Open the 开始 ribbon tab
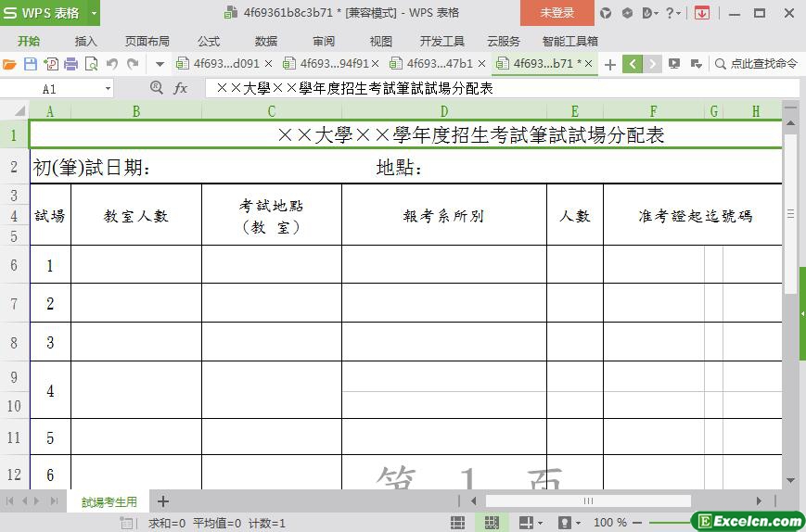 point(29,41)
